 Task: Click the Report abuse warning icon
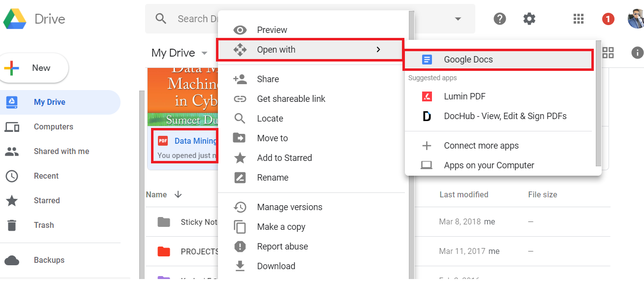click(240, 247)
